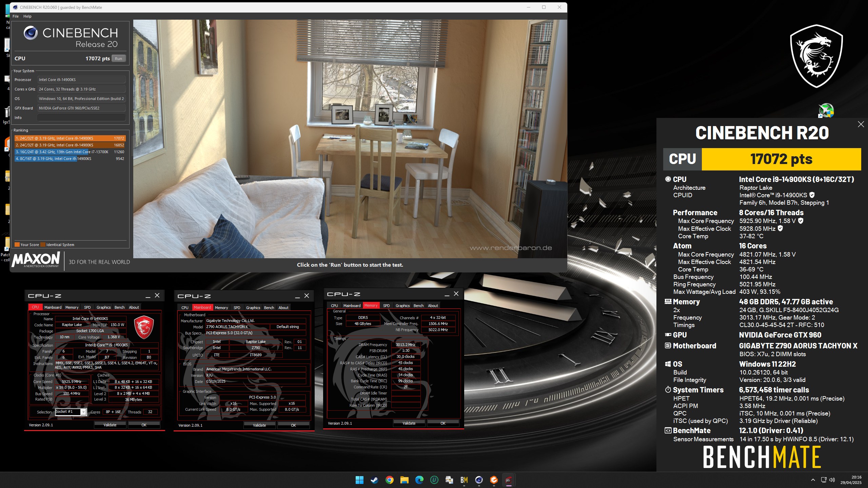Open the green circled U taskbar app
868x488 pixels.
pyautogui.click(x=434, y=480)
